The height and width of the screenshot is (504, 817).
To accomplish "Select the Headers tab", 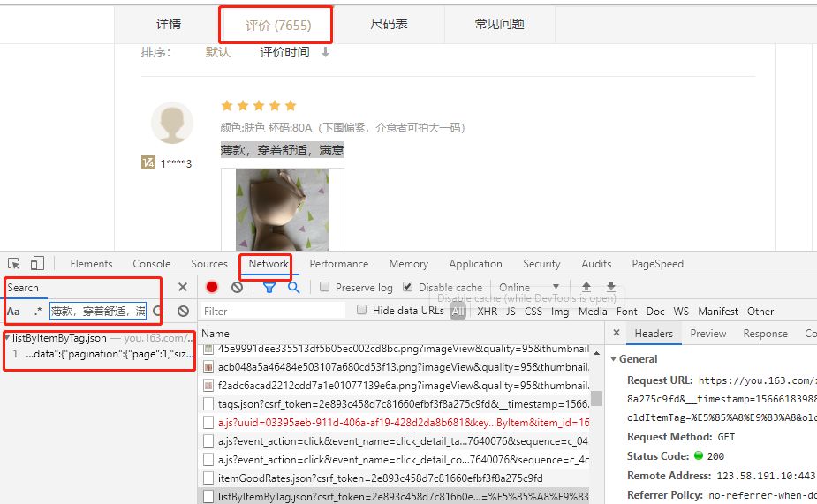I will pyautogui.click(x=654, y=334).
